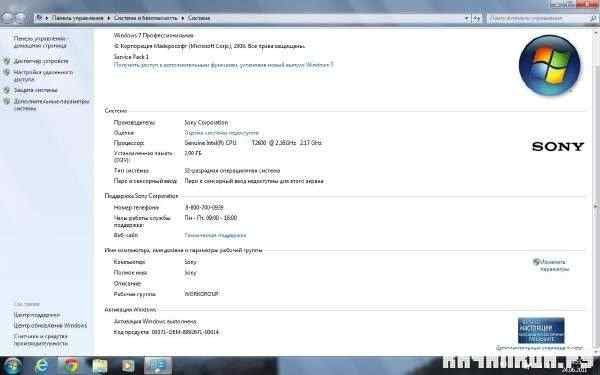This screenshot has height=375, width=600.
Task: Expand the address bar history dropdown arrow
Action: (467, 18)
